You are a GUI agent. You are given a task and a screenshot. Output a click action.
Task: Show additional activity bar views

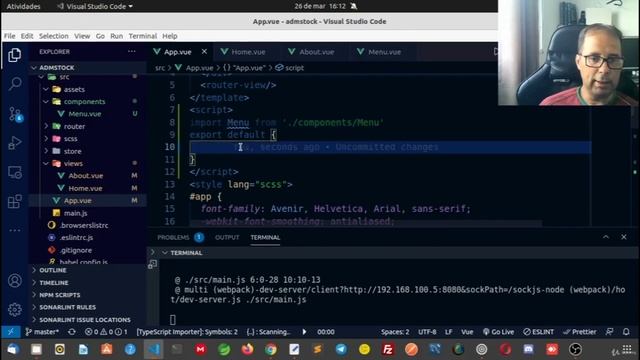(x=15, y=230)
